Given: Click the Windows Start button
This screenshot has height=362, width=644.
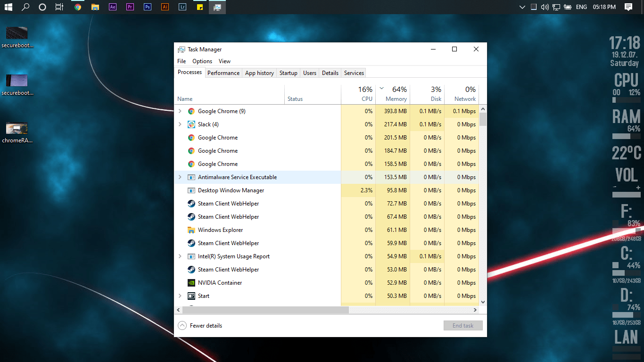Looking at the screenshot, I should (x=8, y=7).
